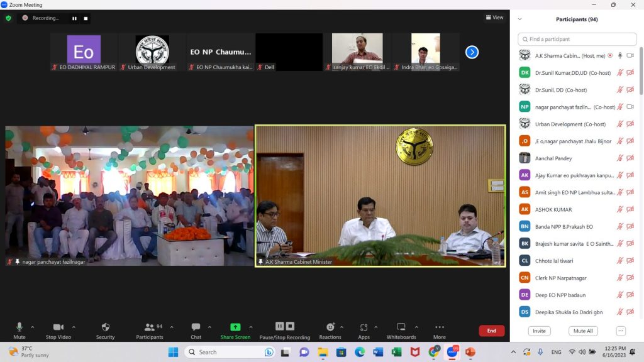The height and width of the screenshot is (362, 644).
Task: Open weather widget showing 37°C
Action: pyautogui.click(x=29, y=352)
